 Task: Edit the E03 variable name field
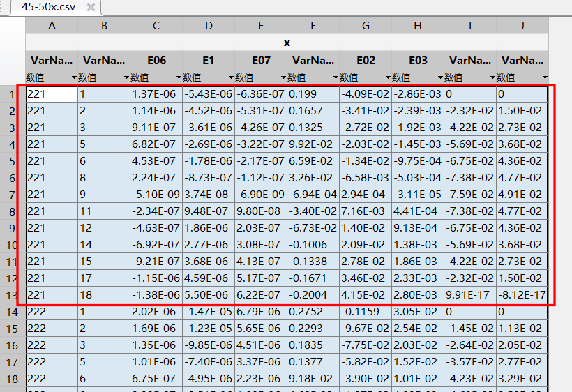[417, 61]
